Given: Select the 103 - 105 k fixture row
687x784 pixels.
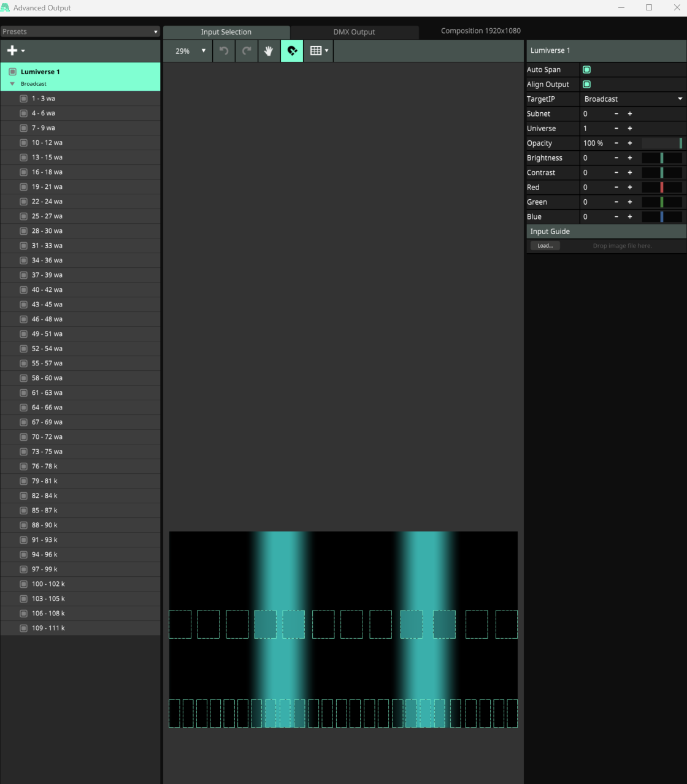Looking at the screenshot, I should coord(80,599).
